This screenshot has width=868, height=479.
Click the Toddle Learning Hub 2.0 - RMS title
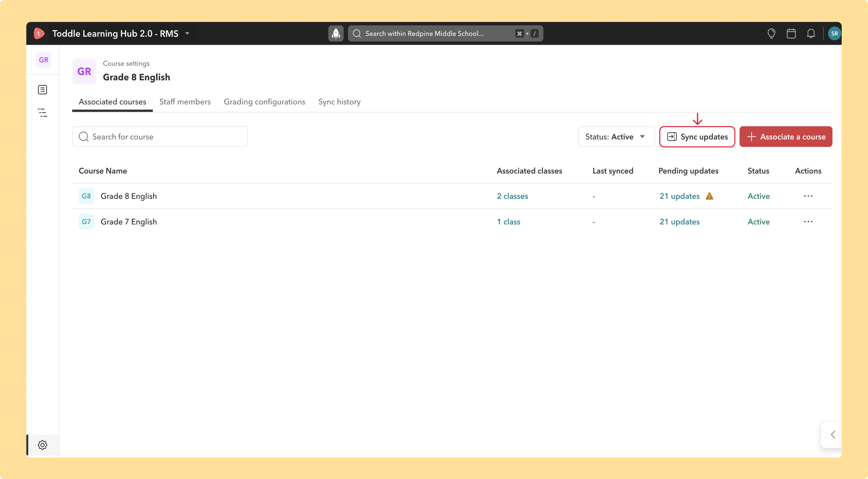[x=115, y=33]
